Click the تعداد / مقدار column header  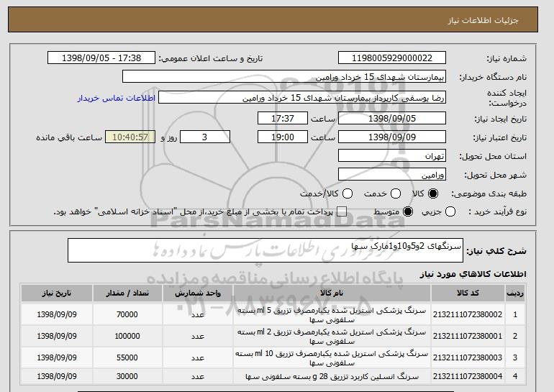127,293
